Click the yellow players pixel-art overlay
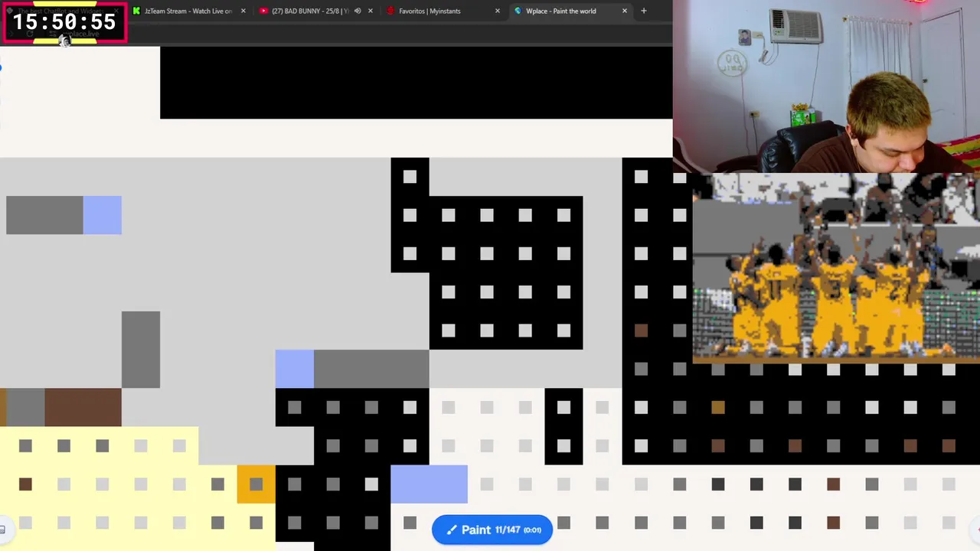The image size is (980, 551). tap(836, 268)
